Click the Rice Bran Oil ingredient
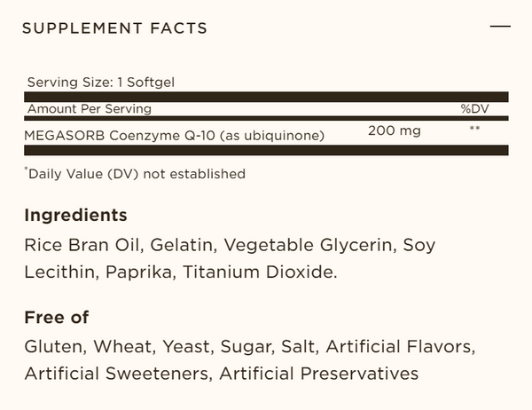This screenshot has height=410, width=532. pyautogui.click(x=83, y=244)
